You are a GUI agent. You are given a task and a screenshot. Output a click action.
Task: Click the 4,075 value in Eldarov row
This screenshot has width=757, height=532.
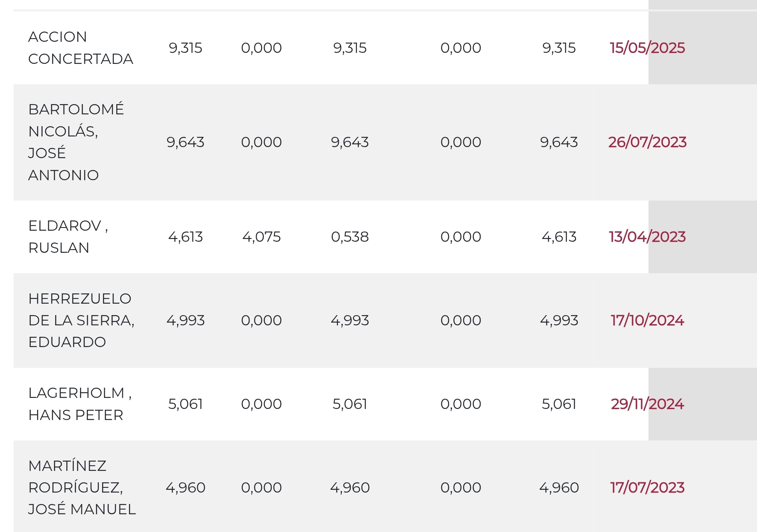point(261,237)
